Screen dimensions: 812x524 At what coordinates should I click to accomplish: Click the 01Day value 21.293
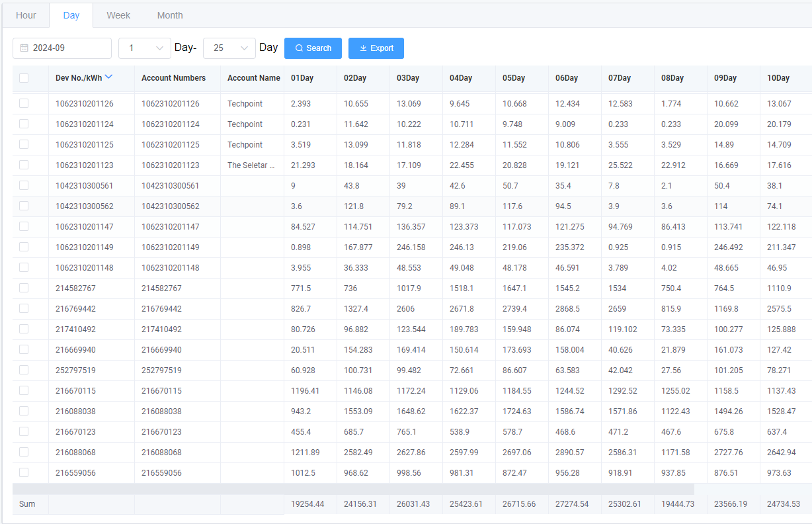[x=303, y=165]
